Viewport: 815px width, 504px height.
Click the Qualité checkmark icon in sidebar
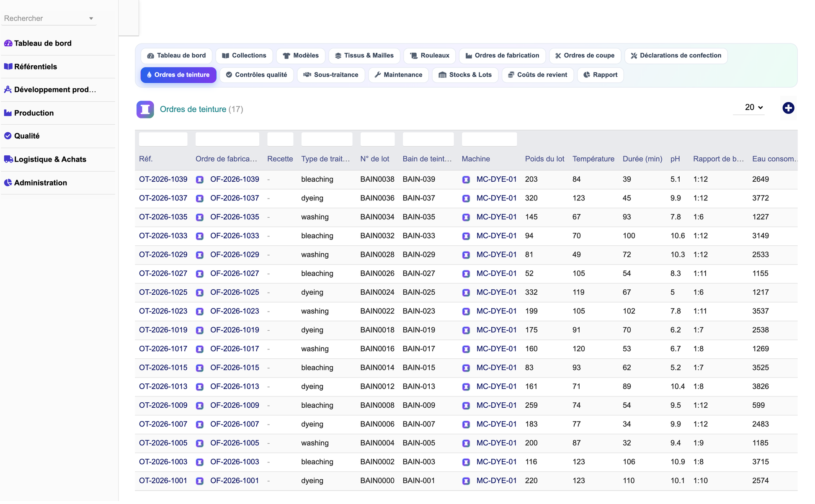[8, 136]
